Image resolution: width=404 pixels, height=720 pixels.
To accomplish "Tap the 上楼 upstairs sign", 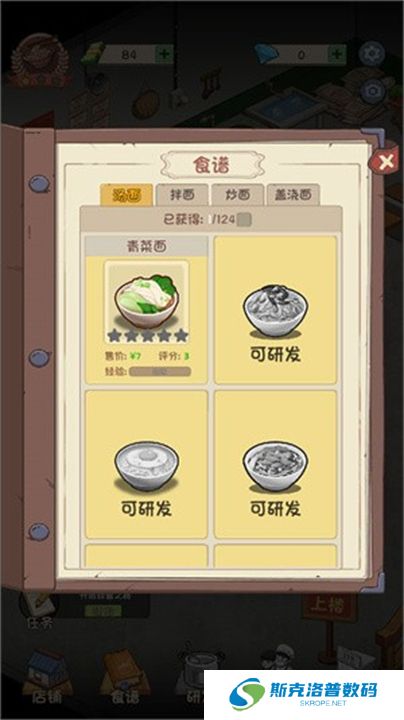I will [329, 608].
